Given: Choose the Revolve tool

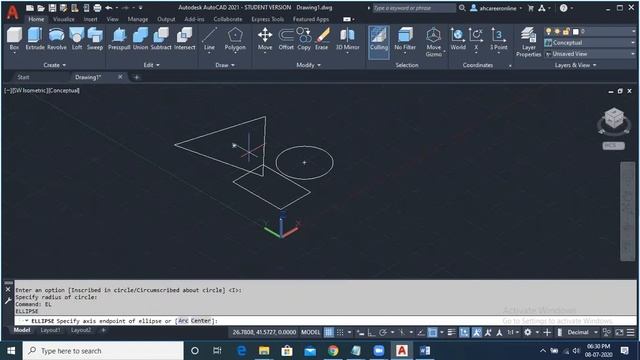Looking at the screenshot, I should click(x=57, y=39).
